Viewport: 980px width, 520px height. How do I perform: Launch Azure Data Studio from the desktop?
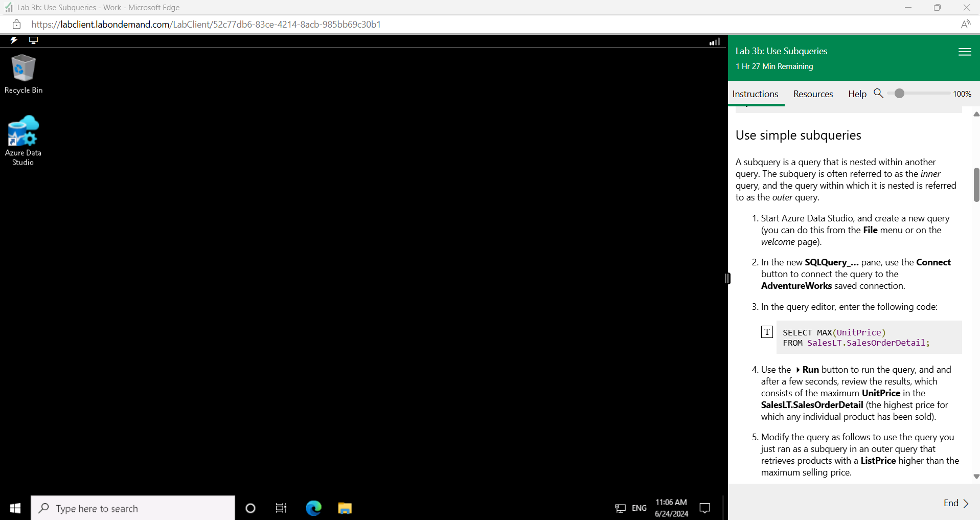(x=23, y=141)
